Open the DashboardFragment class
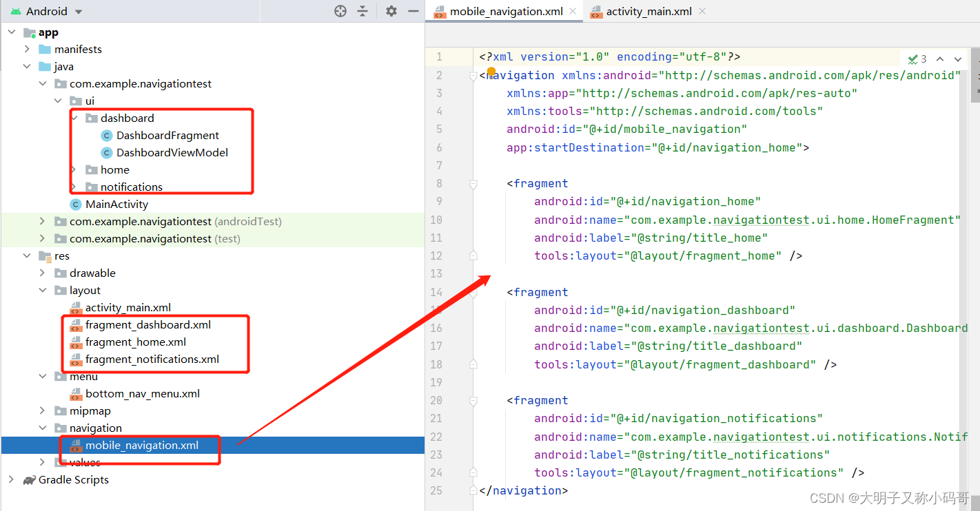This screenshot has width=980, height=511. (167, 136)
